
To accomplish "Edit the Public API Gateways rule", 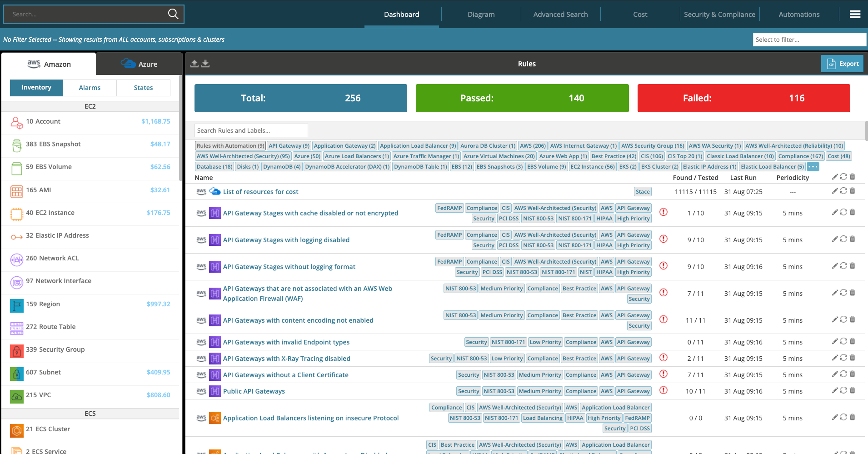I will (834, 390).
